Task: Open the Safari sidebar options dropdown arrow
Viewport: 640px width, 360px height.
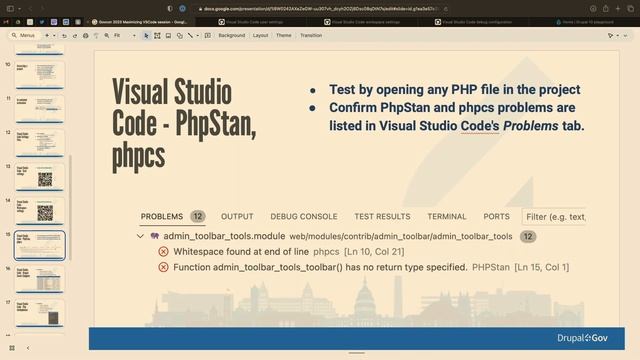Action: pyautogui.click(x=19, y=9)
